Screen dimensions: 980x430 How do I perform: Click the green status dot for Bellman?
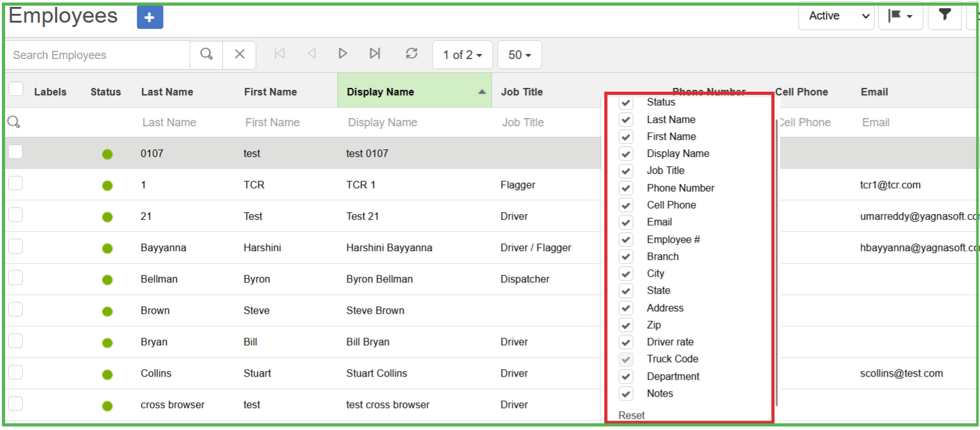107,279
